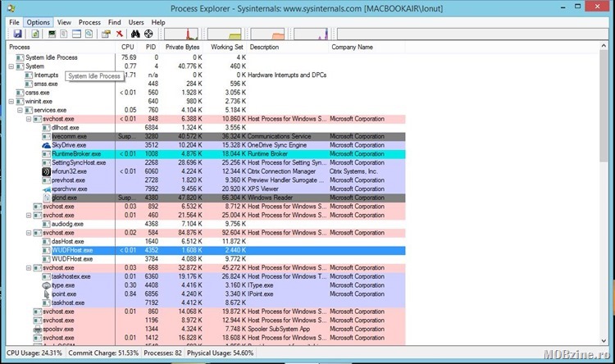Click the wfcrun32.exe Citrix icon

click(46, 171)
